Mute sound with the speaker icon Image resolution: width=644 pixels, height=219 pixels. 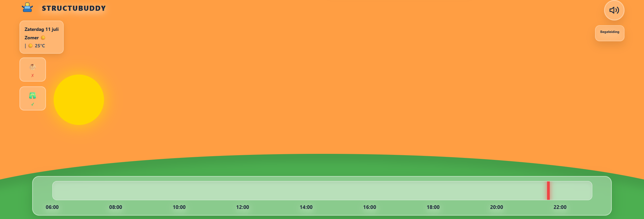(614, 10)
